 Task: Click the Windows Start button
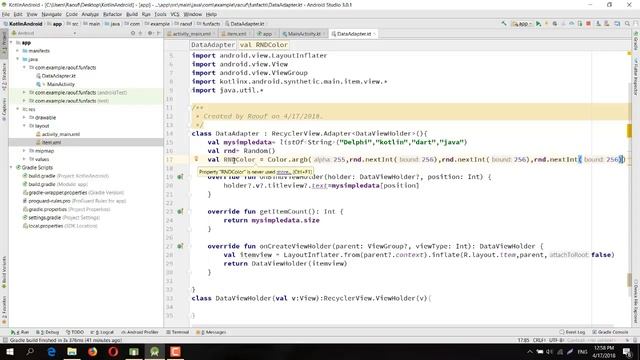10,351
